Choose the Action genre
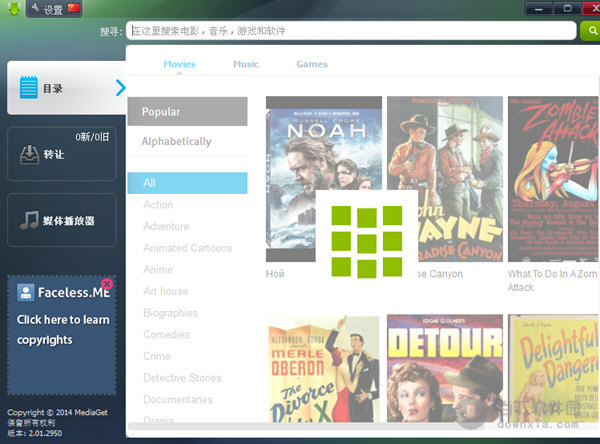 click(x=158, y=205)
